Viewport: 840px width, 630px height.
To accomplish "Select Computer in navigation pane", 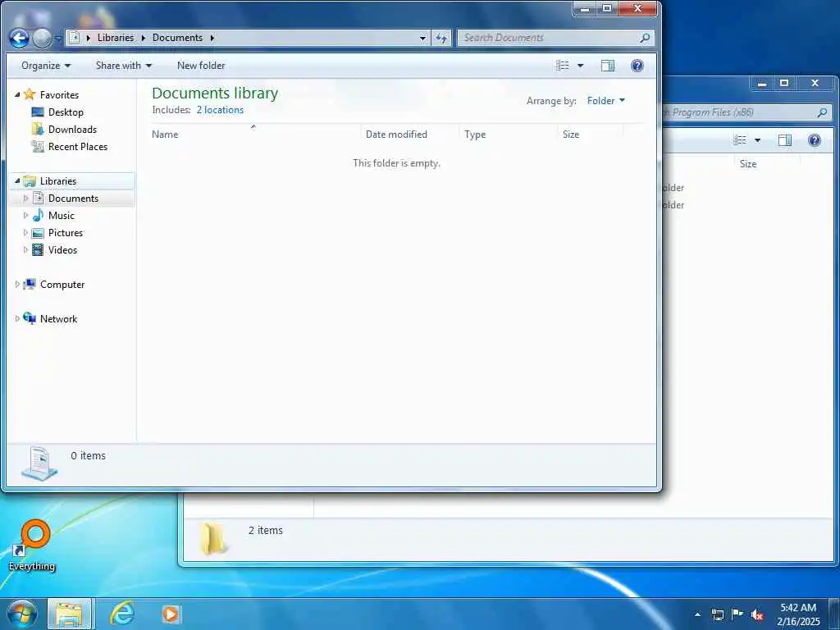I will point(62,285).
